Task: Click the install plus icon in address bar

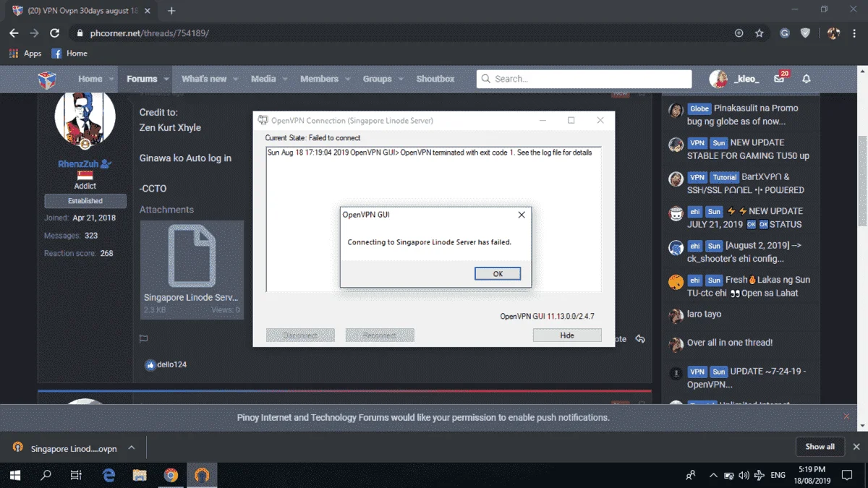Action: (739, 33)
